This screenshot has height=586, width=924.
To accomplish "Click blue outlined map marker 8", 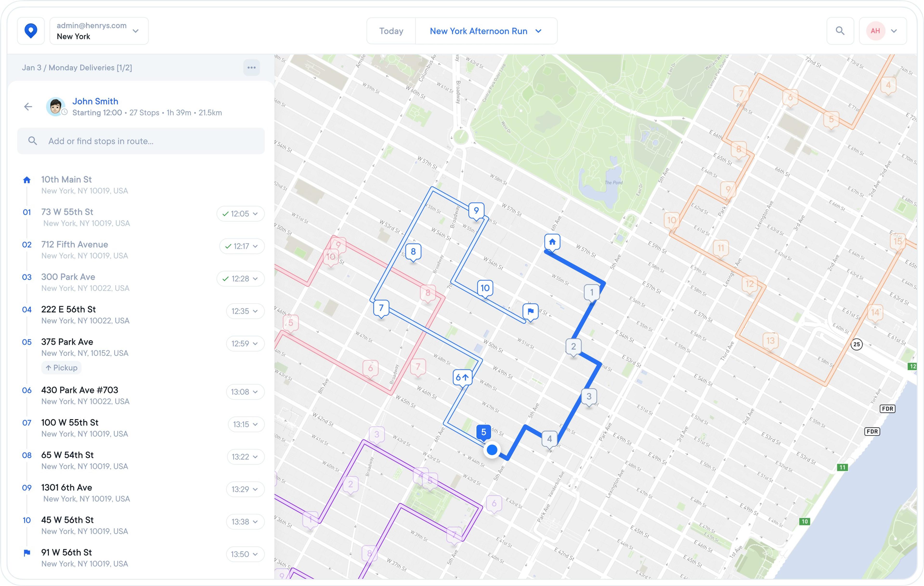I will [x=413, y=252].
